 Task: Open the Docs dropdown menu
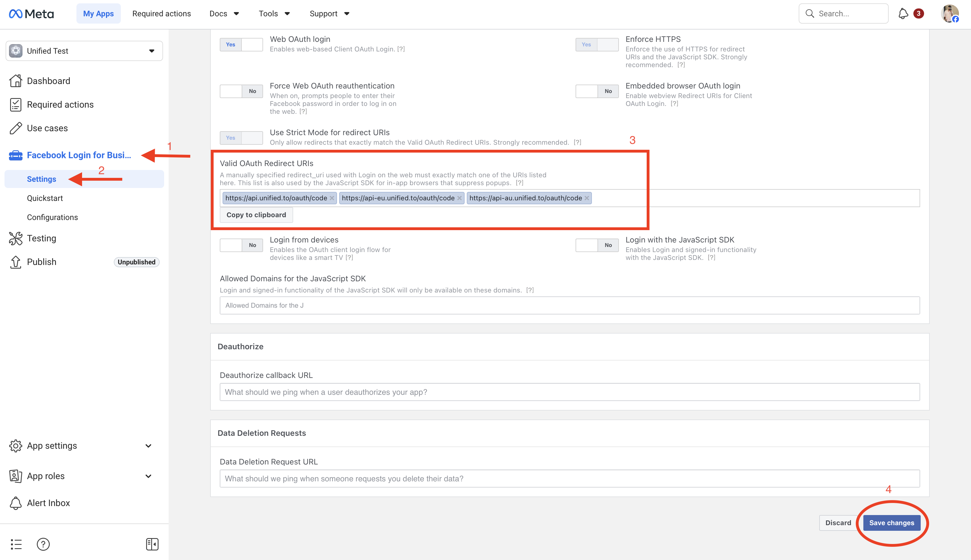tap(224, 14)
